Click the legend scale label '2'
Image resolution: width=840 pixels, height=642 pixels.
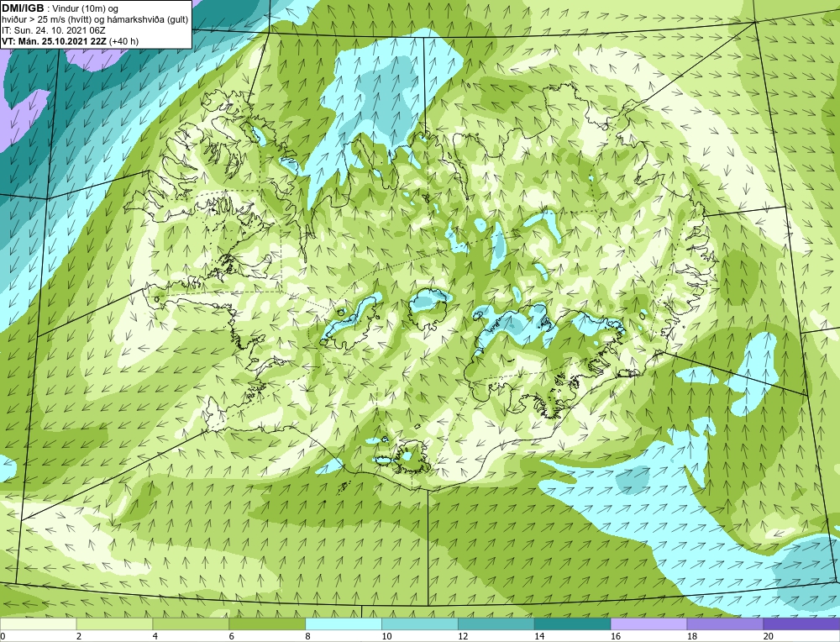click(x=79, y=636)
